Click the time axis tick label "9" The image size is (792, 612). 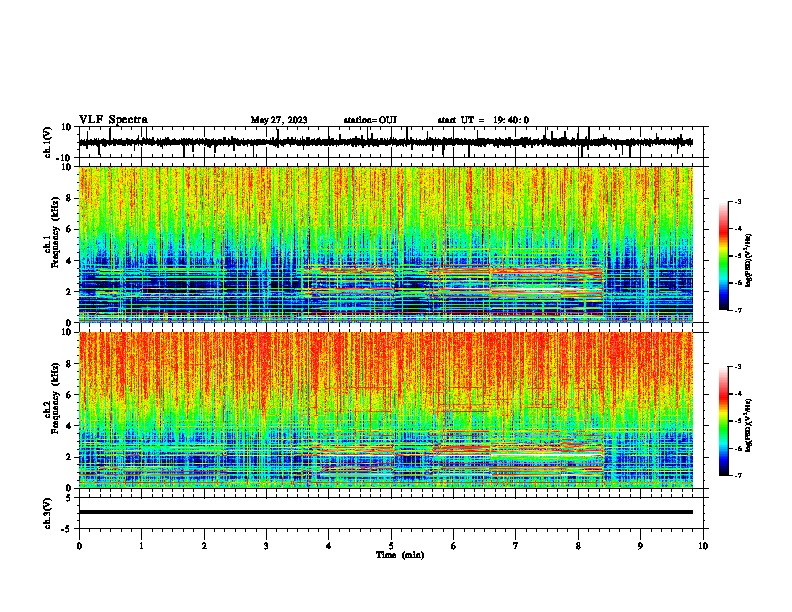[x=640, y=546]
